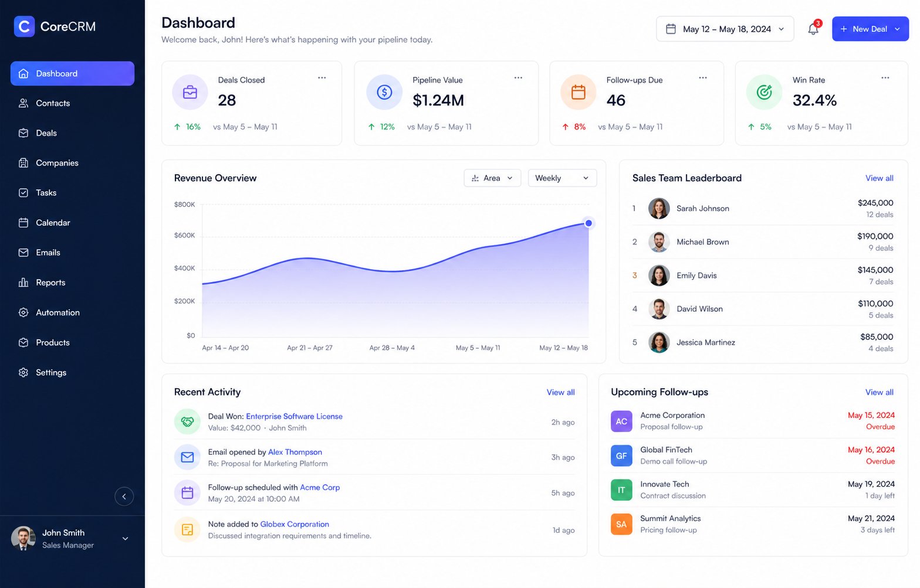
Task: Click the GF badge for Global FinTech
Action: (621, 456)
